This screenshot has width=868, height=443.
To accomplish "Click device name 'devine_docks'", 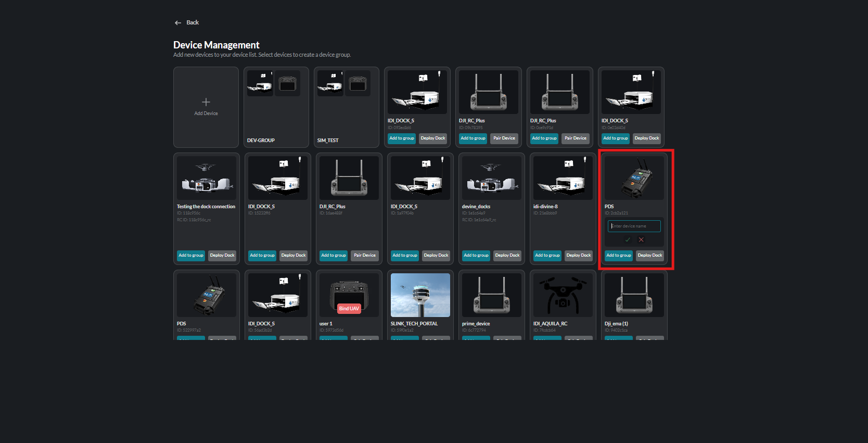I will (476, 207).
